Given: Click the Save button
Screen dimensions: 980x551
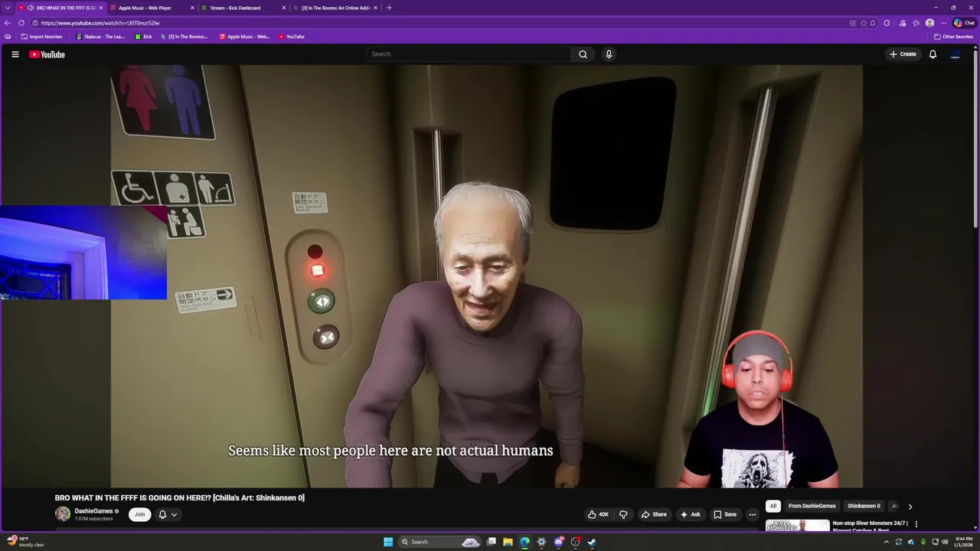Looking at the screenshot, I should tap(724, 514).
